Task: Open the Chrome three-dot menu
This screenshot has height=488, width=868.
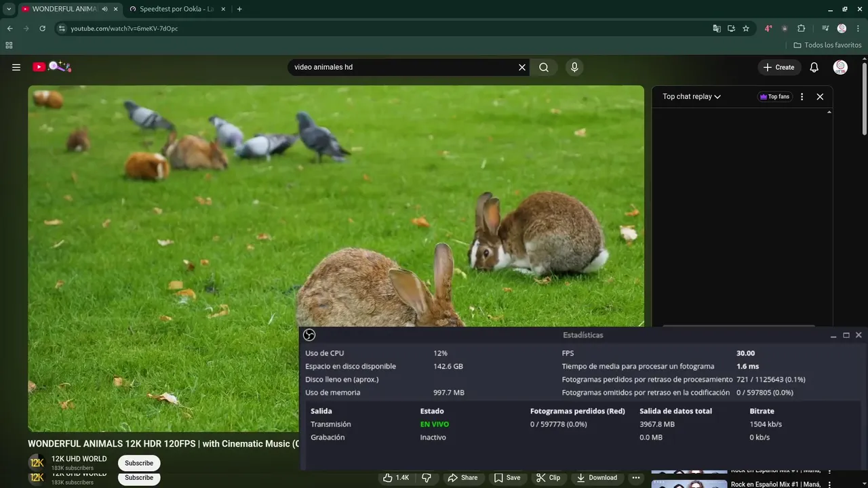Action: [858, 28]
